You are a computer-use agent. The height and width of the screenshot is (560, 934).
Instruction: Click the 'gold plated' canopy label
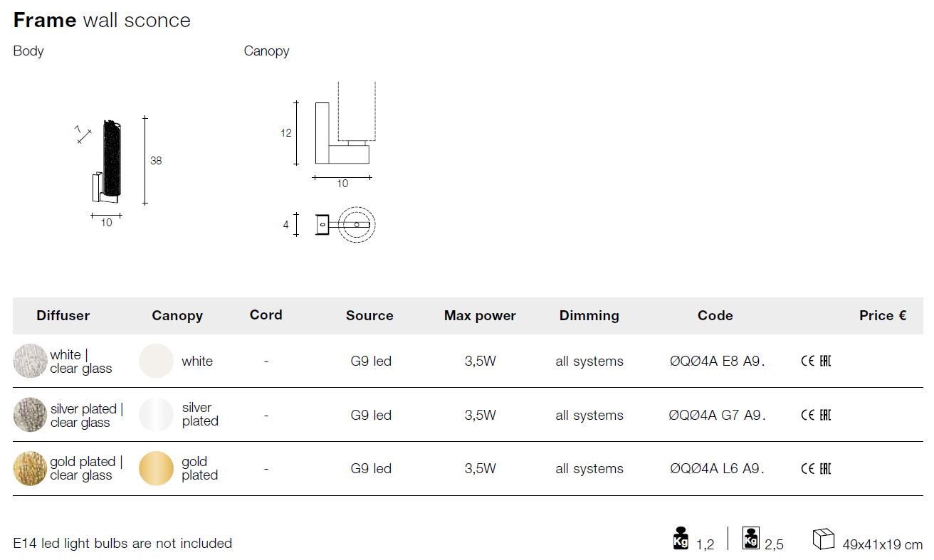click(200, 468)
